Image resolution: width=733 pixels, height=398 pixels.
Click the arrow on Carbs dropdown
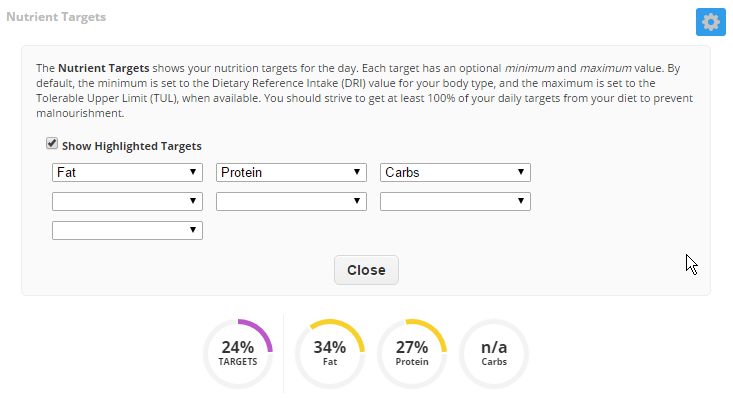521,172
